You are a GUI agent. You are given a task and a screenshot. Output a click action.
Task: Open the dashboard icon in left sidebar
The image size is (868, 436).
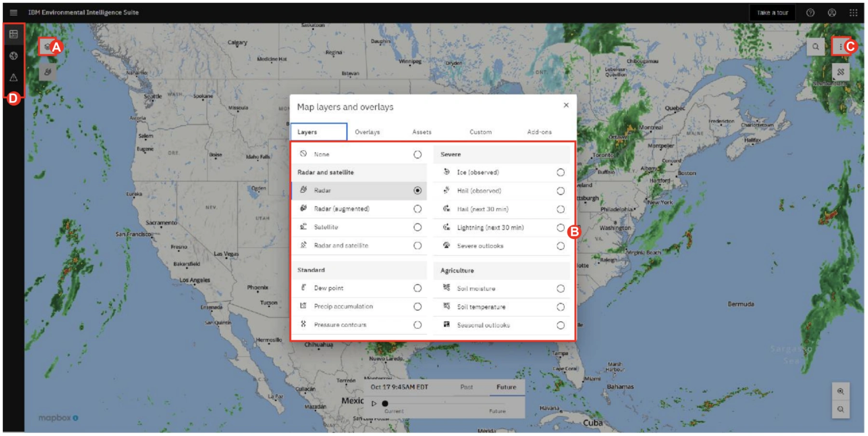[14, 34]
